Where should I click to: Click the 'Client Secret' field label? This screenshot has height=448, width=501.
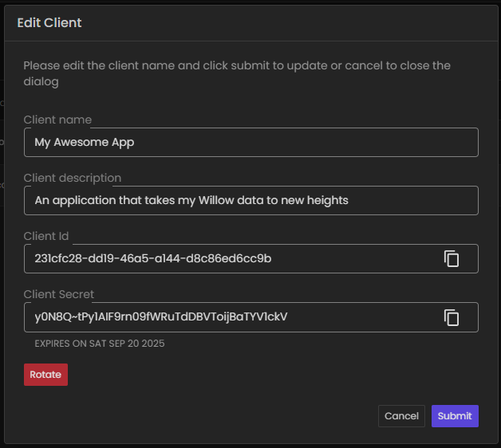[59, 295]
